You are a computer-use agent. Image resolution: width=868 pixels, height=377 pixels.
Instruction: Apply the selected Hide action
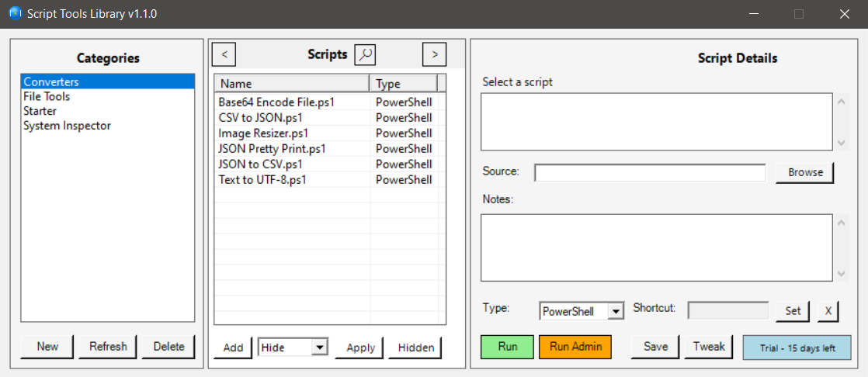pos(361,348)
